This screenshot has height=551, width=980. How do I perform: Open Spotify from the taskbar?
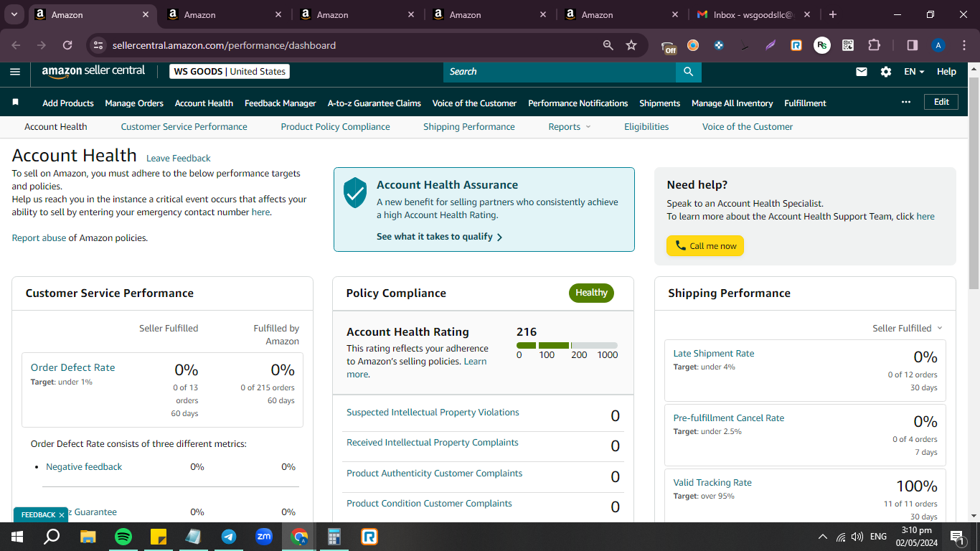[x=123, y=537]
